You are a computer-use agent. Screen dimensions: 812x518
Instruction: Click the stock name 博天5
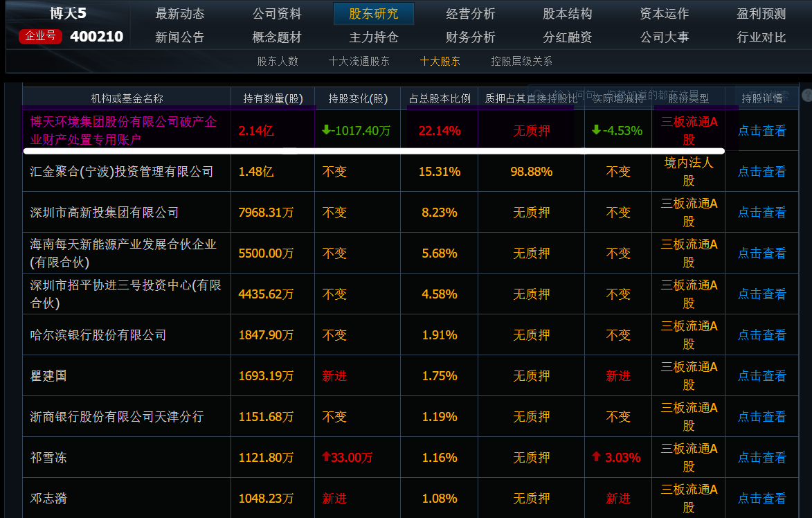69,13
